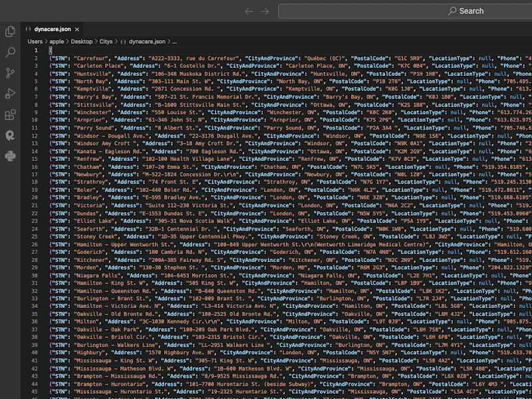Go back with the left arrow
Image resolution: width=532 pixels, height=399 pixels.
point(249,11)
